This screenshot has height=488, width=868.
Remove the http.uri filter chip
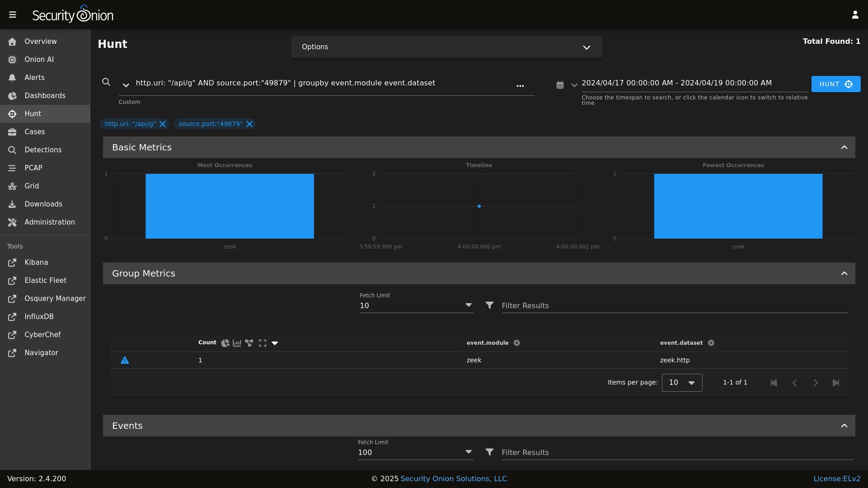click(163, 124)
